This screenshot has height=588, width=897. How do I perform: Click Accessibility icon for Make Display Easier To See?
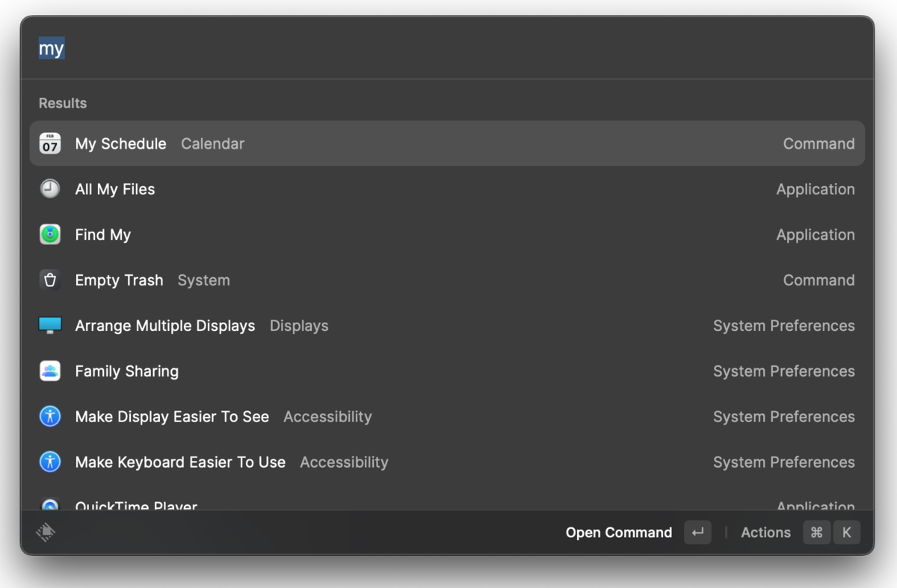click(50, 417)
